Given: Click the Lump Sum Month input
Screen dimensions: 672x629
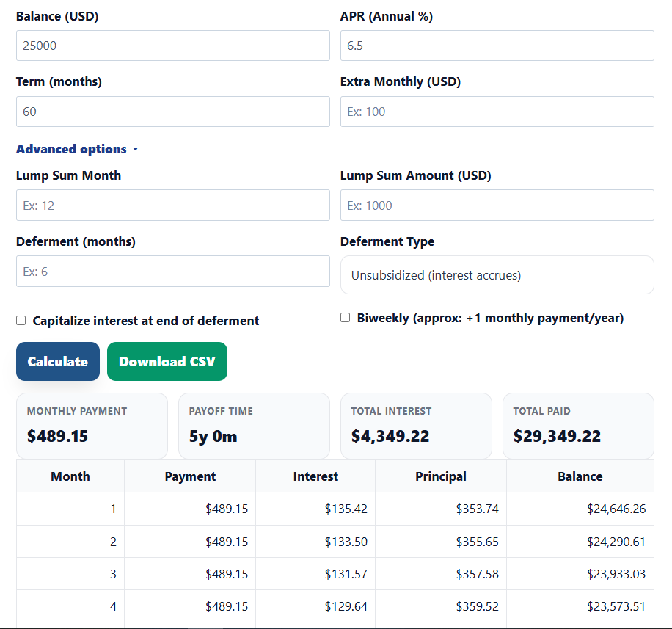Looking at the screenshot, I should [x=172, y=206].
